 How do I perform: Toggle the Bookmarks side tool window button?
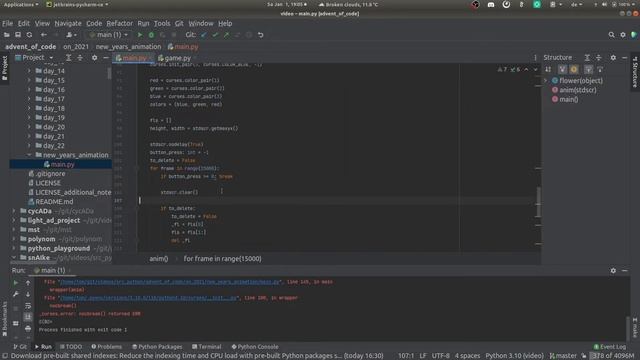point(4,319)
